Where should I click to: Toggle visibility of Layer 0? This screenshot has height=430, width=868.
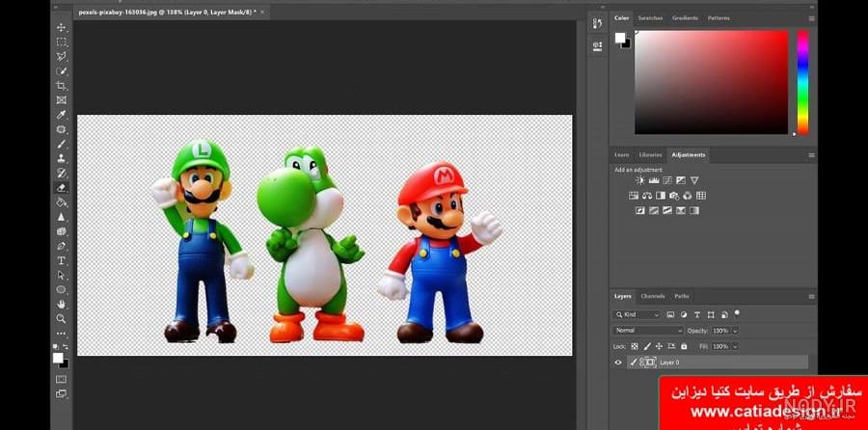tap(618, 363)
